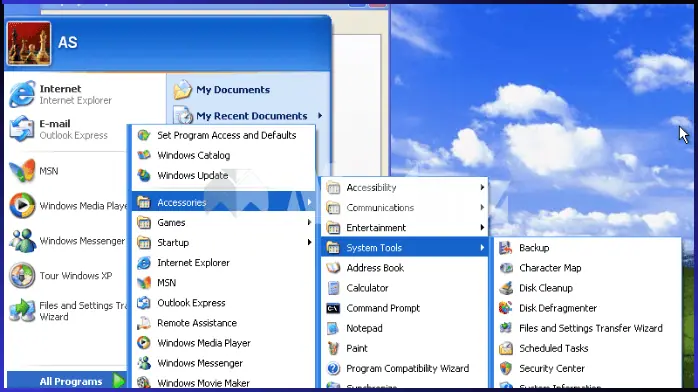Start the Tour Windows XP icon
The width and height of the screenshot is (698, 392).
pos(22,275)
